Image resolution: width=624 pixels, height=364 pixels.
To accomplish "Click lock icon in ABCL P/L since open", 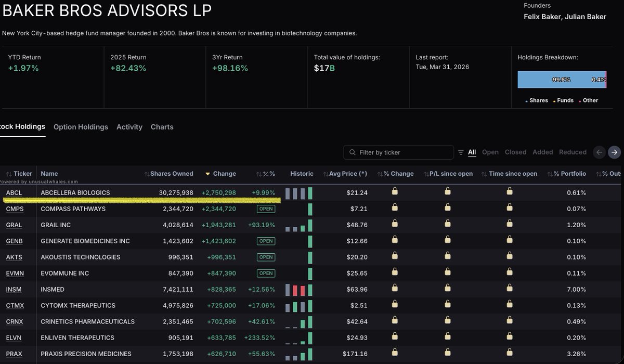I will pyautogui.click(x=448, y=191).
